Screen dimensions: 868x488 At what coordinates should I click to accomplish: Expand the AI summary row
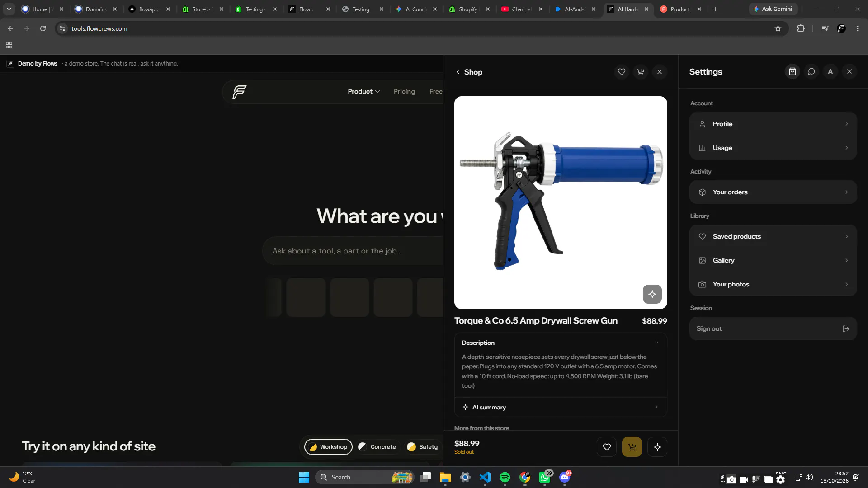tap(561, 407)
